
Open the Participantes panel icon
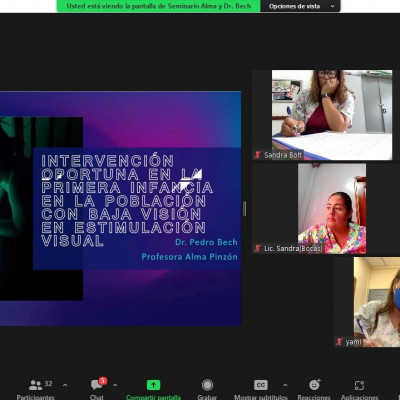[35, 385]
